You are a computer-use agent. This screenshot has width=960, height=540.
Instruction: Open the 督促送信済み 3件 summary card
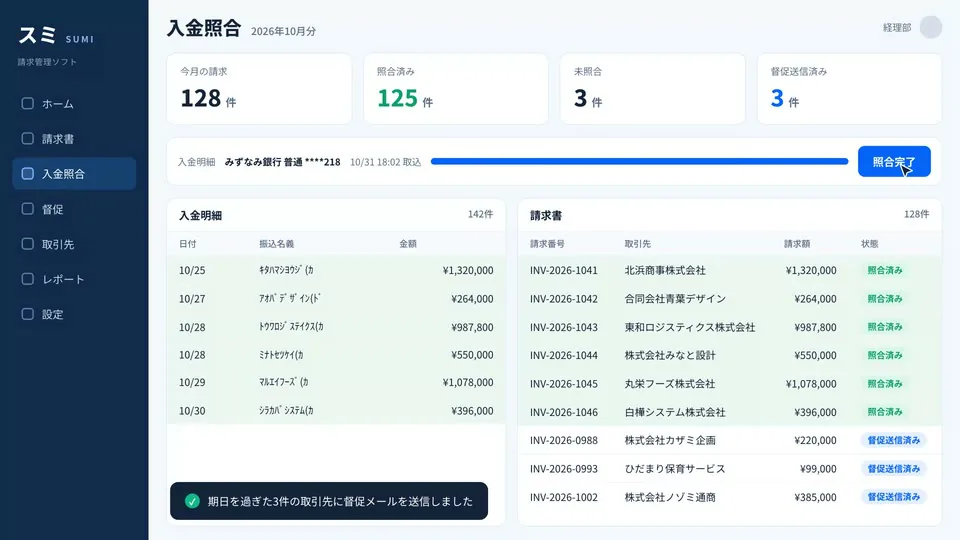[849, 89]
